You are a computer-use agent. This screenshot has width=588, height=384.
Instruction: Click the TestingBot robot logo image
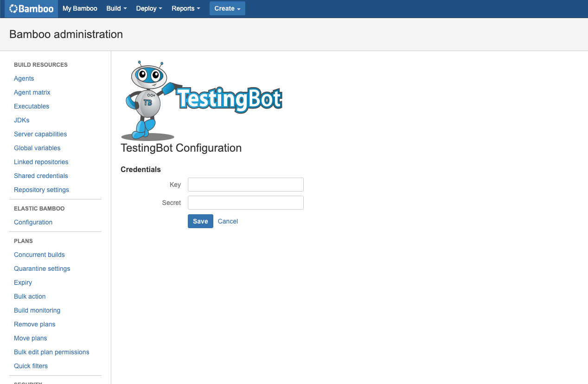click(x=202, y=101)
